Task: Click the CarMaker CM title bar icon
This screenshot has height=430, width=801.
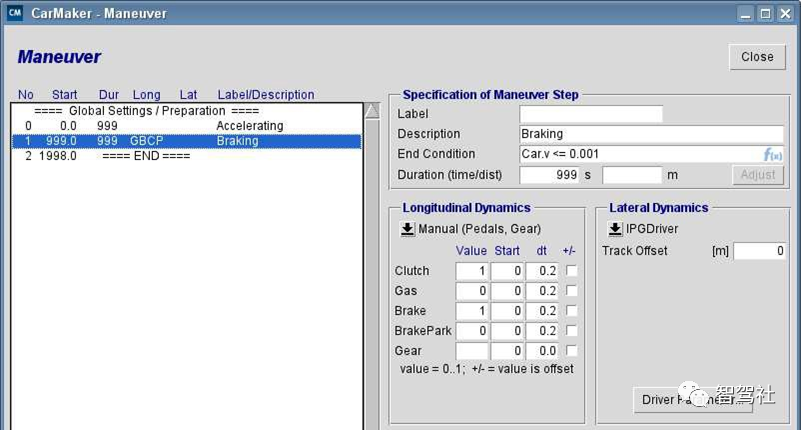Action: [x=14, y=14]
